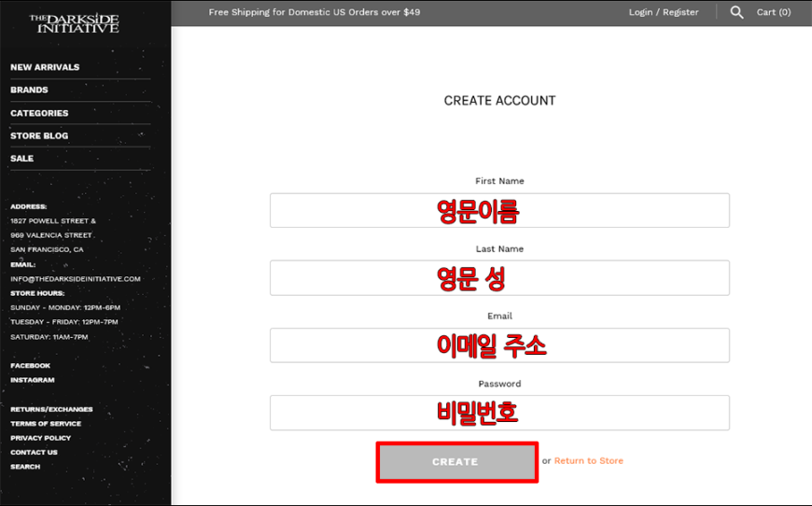Open the New Arrivals menu
The image size is (812, 506).
45,67
